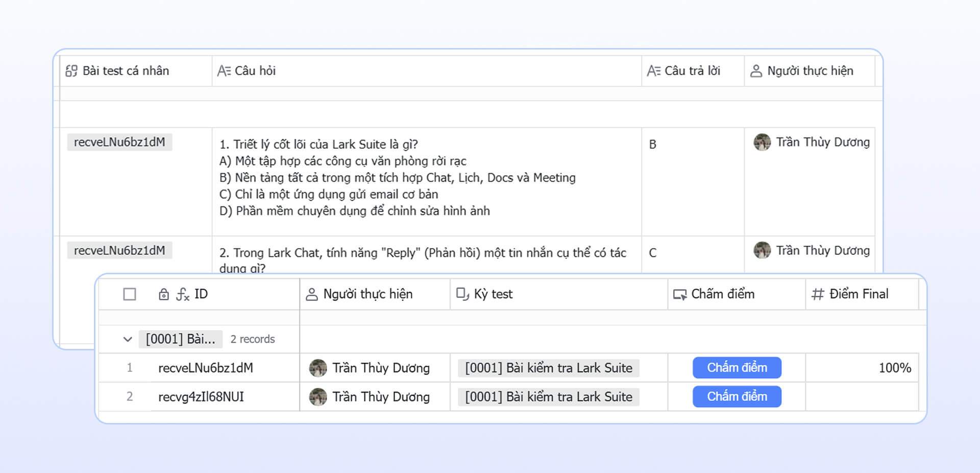
Task: Tick the select-all checkbox in ID header
Action: [130, 294]
